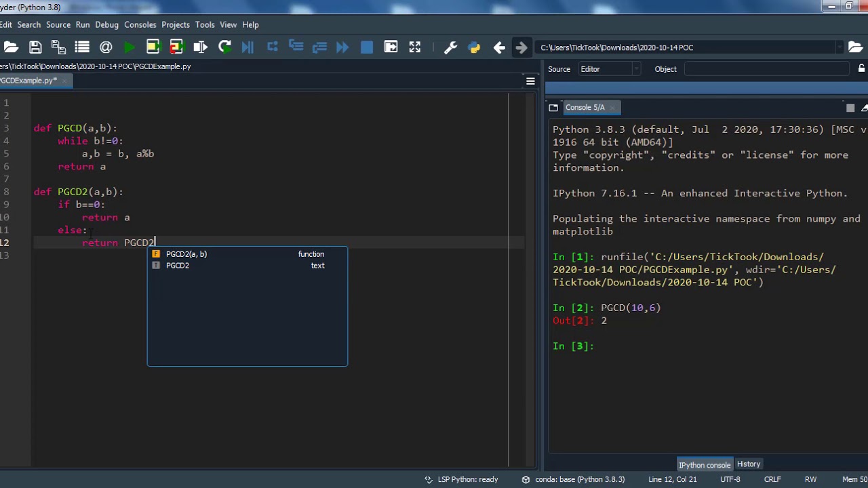Click LSP Python: ready status
Screen dimensions: 868x488
point(461,479)
